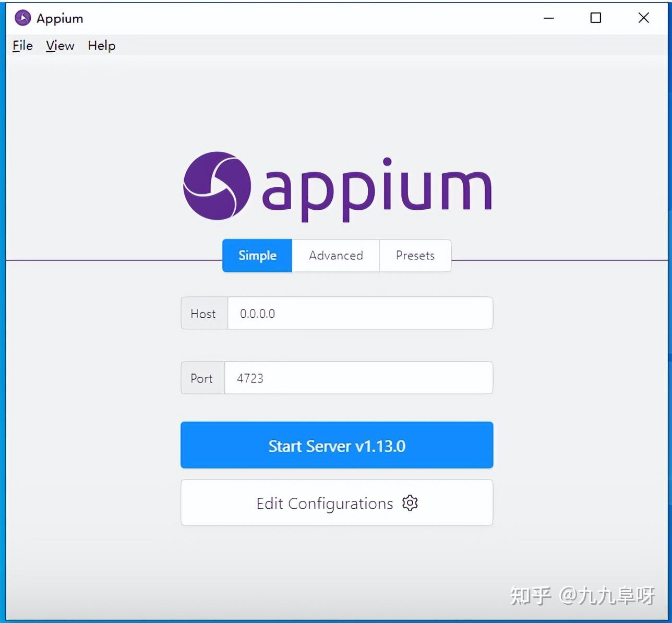Click inside the Host input field
This screenshot has height=623, width=672.
pos(360,313)
